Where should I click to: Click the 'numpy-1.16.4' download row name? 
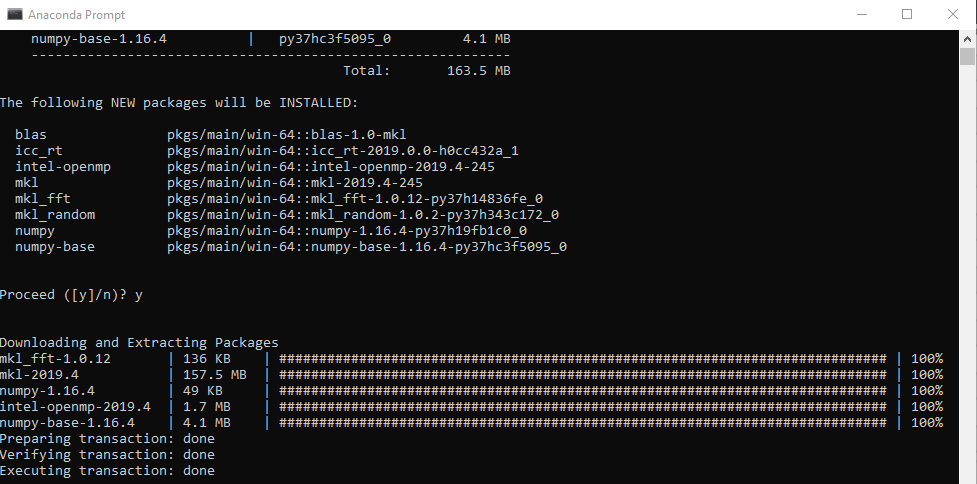pyautogui.click(x=47, y=391)
